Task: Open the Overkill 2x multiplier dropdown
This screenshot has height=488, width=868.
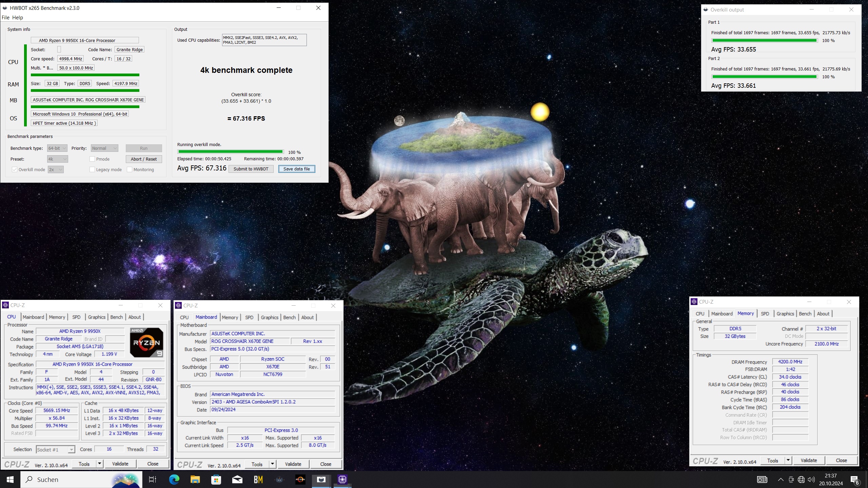Action: click(x=56, y=169)
